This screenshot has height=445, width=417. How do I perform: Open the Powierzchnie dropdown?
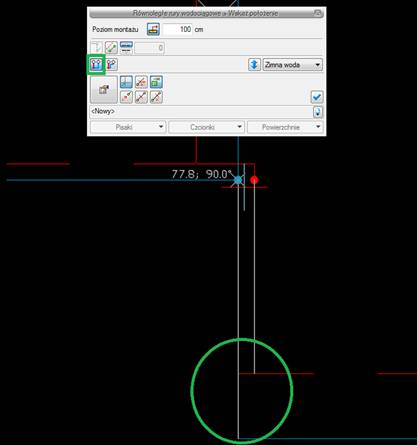click(285, 127)
